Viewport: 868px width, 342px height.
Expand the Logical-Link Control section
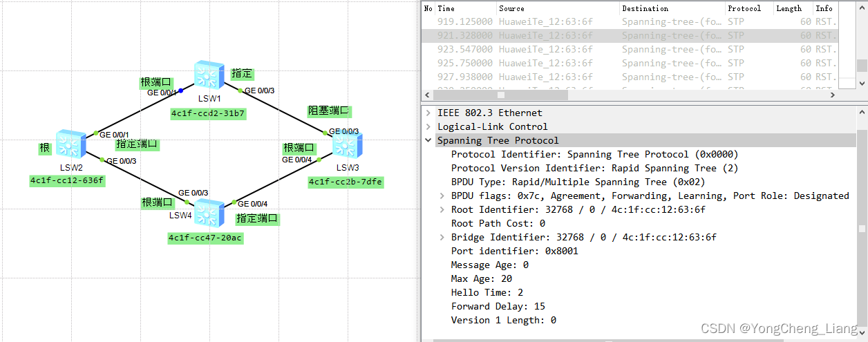428,126
